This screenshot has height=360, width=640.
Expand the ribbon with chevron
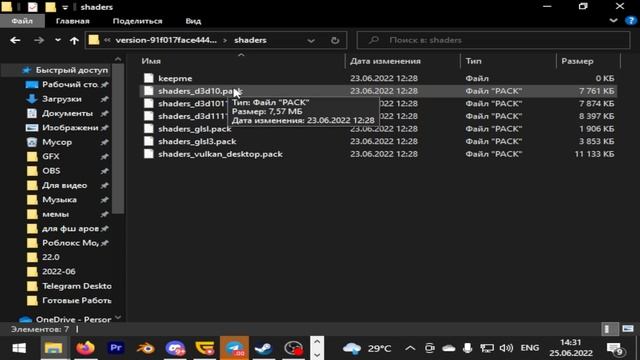pos(613,20)
